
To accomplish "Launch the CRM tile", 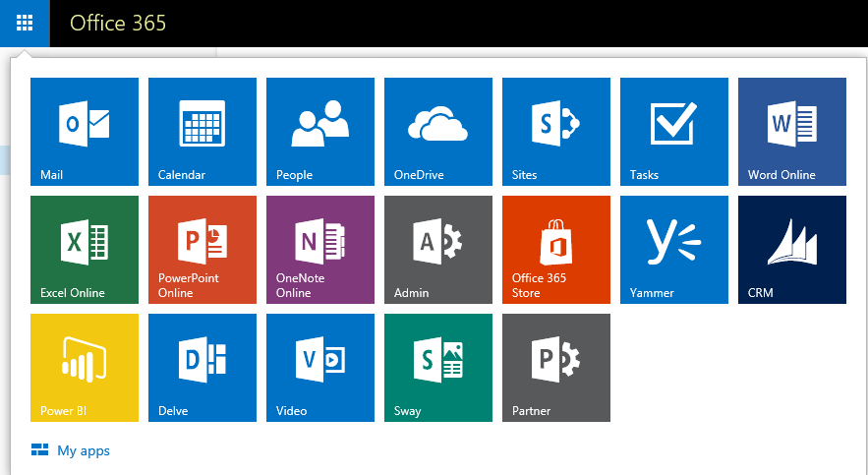I will click(x=791, y=250).
